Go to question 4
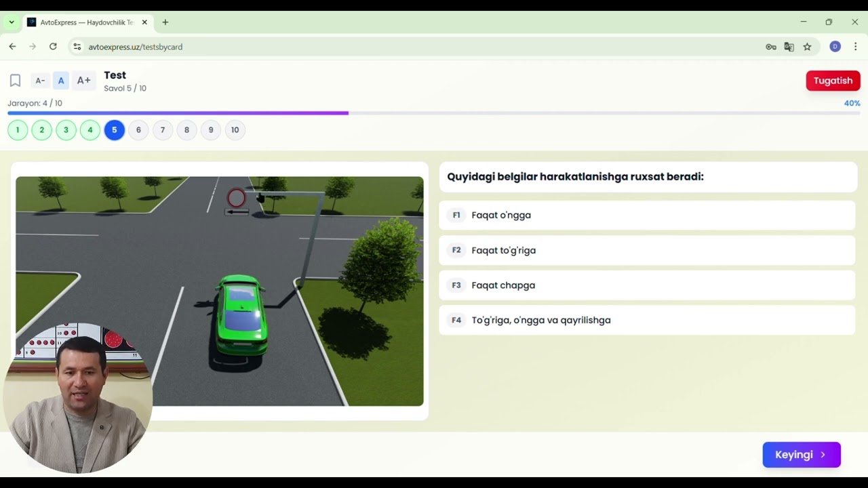This screenshot has width=868, height=488. [90, 130]
